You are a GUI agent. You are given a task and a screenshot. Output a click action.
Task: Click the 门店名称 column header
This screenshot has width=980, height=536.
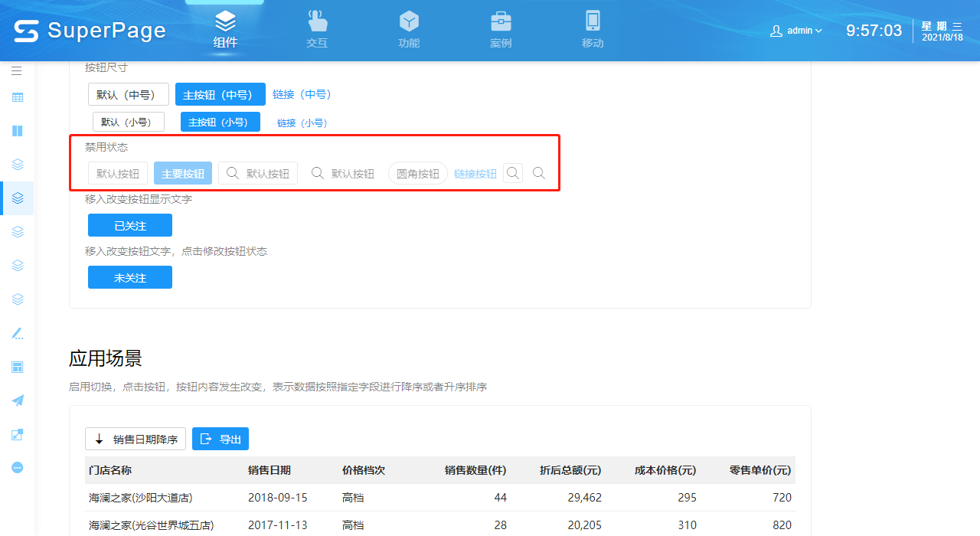(x=110, y=470)
